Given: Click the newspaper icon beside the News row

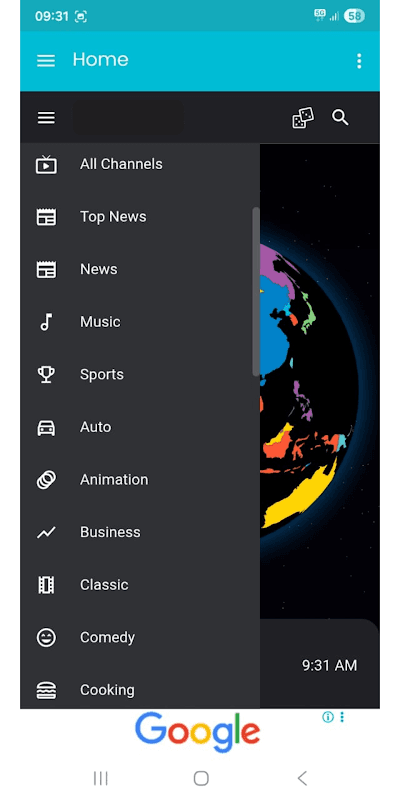Looking at the screenshot, I should [46, 269].
